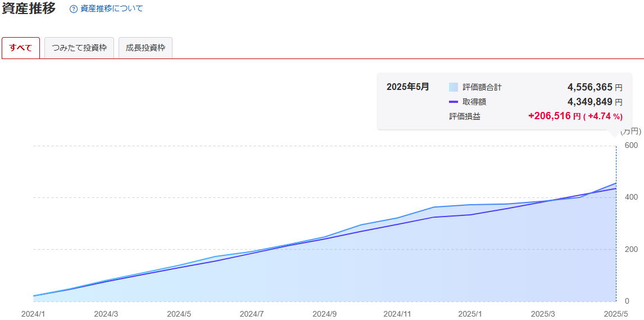
Task: Click the 2024/9 x-axis label
Action: pos(324,314)
